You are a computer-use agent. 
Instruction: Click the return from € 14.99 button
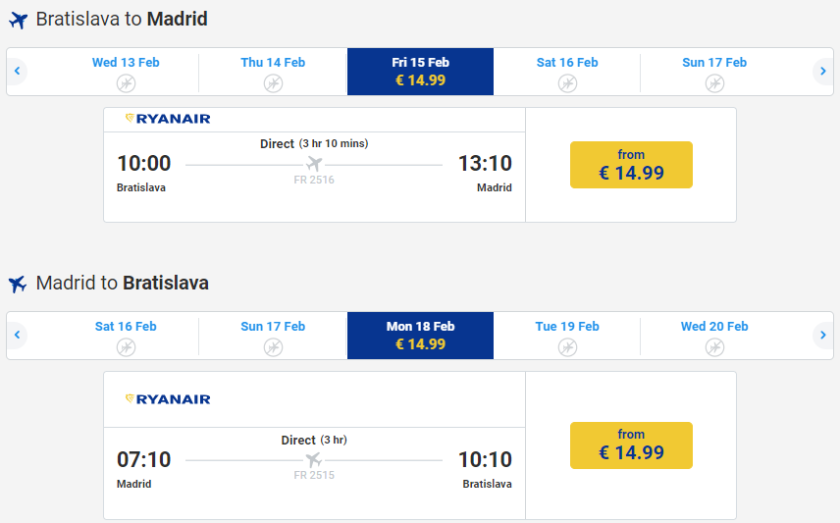tap(631, 445)
